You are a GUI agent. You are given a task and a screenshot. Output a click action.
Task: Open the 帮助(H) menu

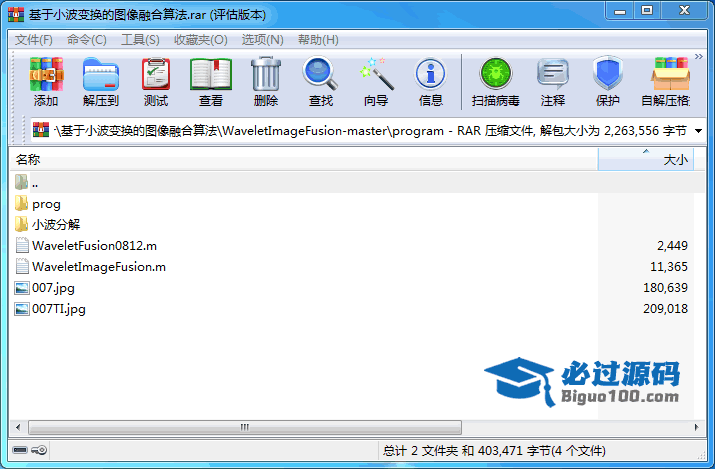pyautogui.click(x=318, y=40)
